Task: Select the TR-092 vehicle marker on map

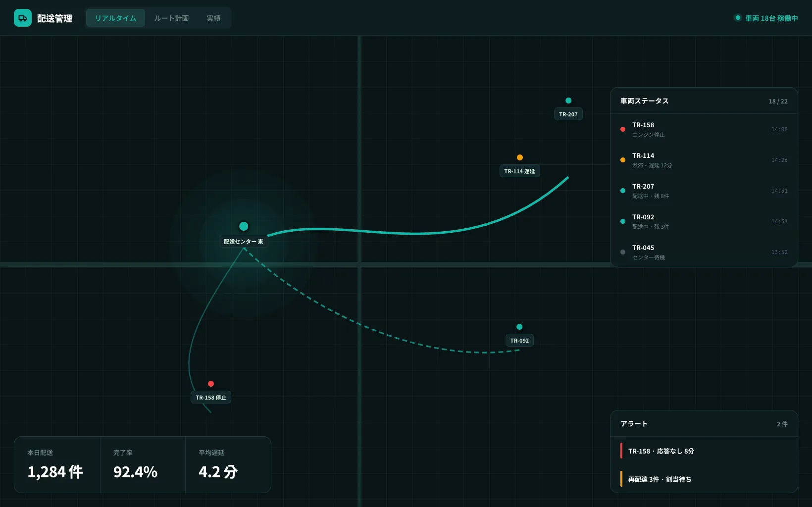Action: (519, 327)
